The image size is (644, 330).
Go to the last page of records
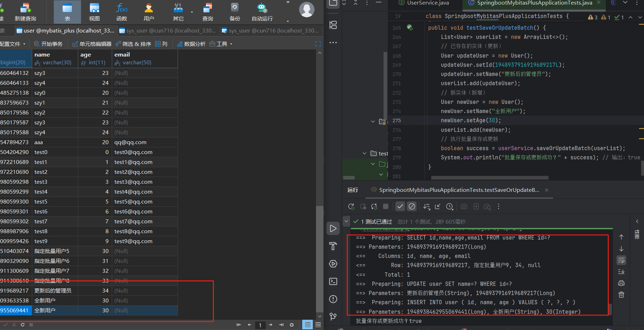[281, 325]
